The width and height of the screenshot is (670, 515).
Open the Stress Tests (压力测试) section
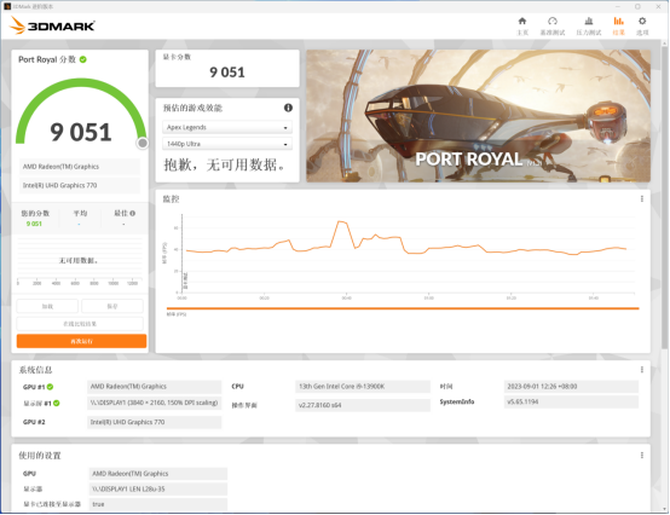pyautogui.click(x=588, y=26)
